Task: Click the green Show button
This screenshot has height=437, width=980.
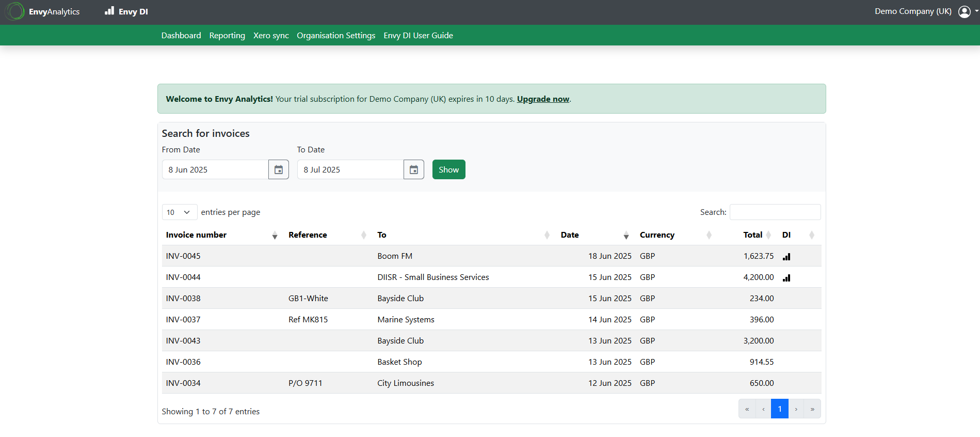Action: coord(448,169)
